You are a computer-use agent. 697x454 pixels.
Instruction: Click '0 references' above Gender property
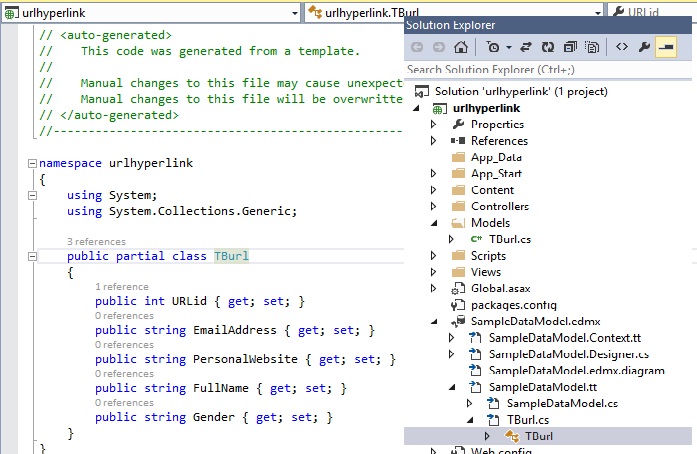[124, 402]
